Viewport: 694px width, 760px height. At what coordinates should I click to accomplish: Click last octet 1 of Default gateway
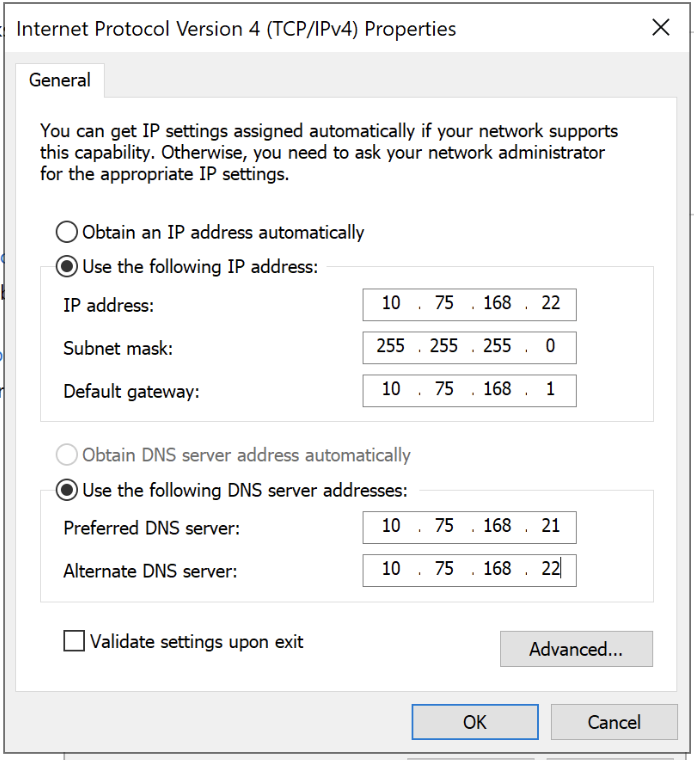point(551,389)
